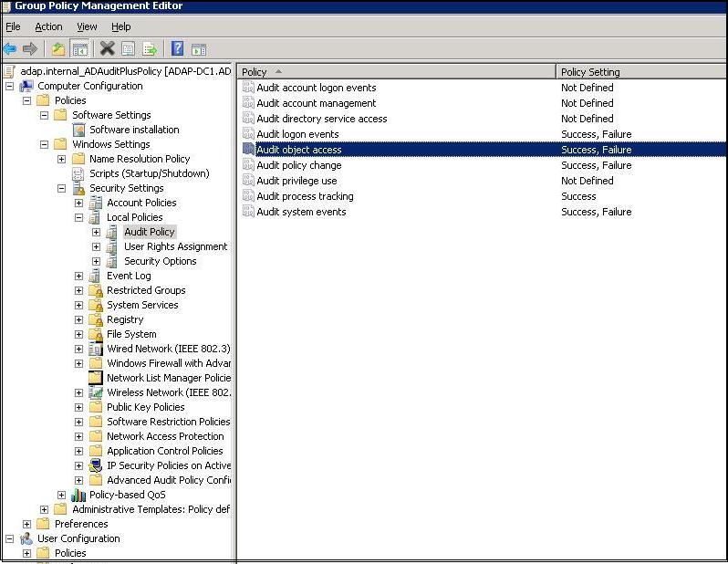The height and width of the screenshot is (564, 728).
Task: Click the Export List toolbar icon
Action: click(150, 48)
